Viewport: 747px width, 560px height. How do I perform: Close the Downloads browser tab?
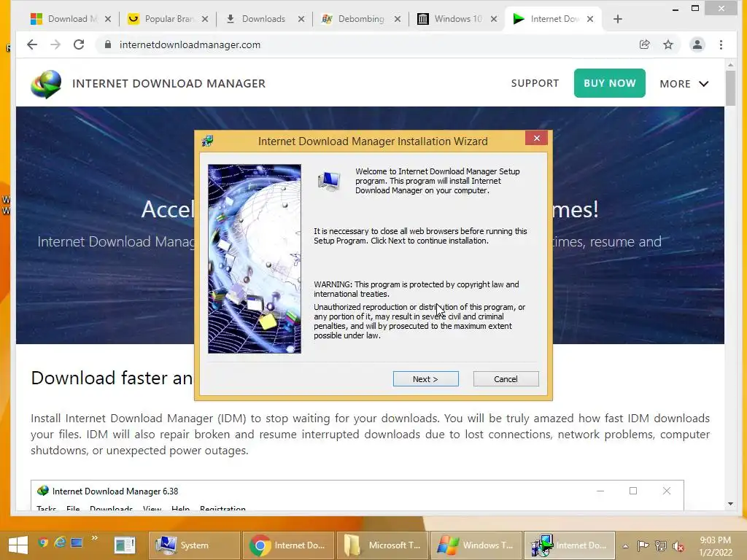pos(301,19)
